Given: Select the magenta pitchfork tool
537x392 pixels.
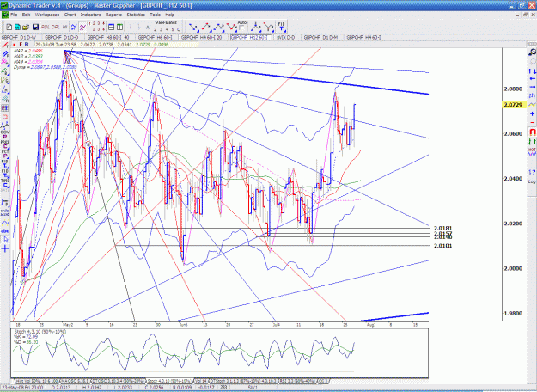Looking at the screenshot, I should click(x=5, y=63).
